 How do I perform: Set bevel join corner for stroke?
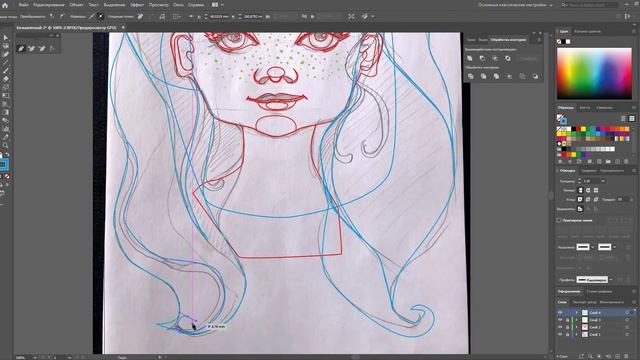coord(596,200)
